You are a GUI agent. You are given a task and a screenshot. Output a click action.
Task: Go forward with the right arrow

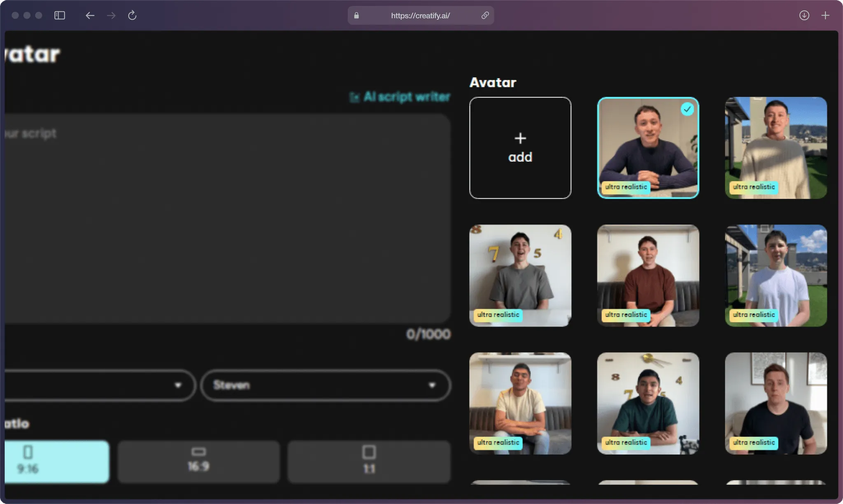111,16
